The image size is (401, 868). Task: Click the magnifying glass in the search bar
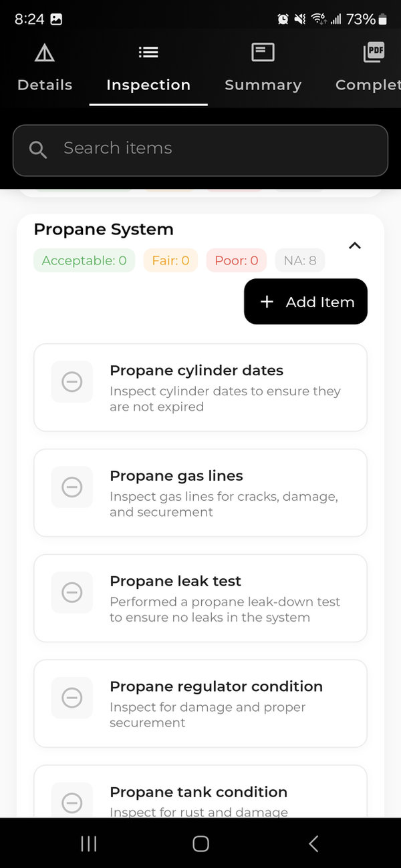tap(38, 150)
